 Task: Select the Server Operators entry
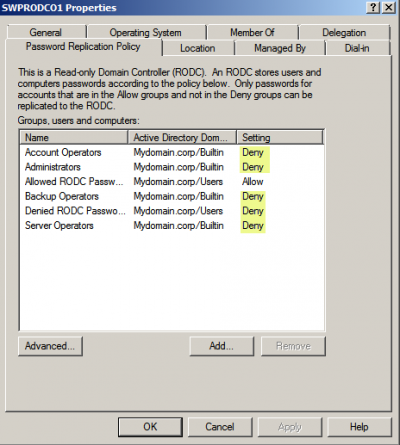[172, 226]
